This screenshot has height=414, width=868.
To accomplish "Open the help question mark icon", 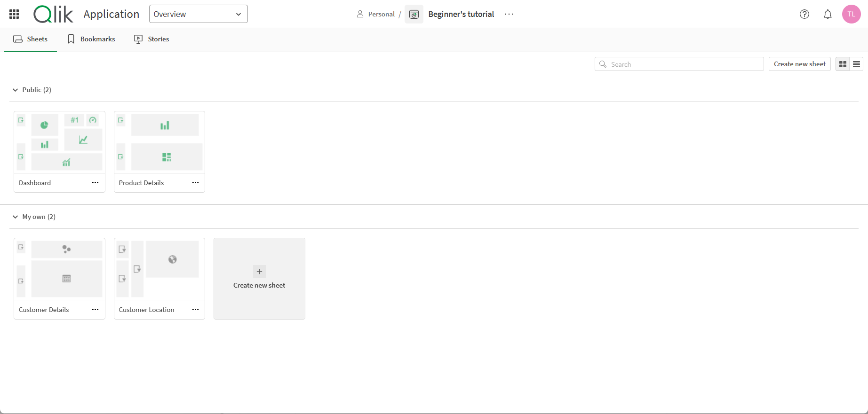I will tap(804, 14).
